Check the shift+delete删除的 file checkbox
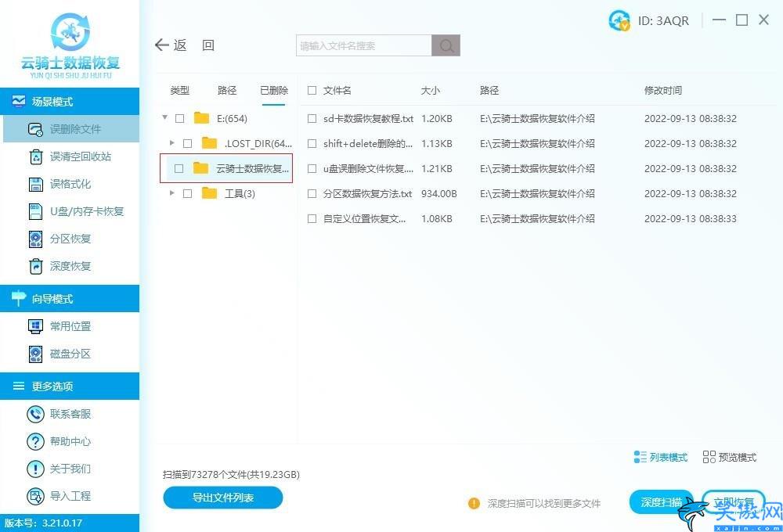Screen dimensions: 783x532 pyautogui.click(x=312, y=143)
